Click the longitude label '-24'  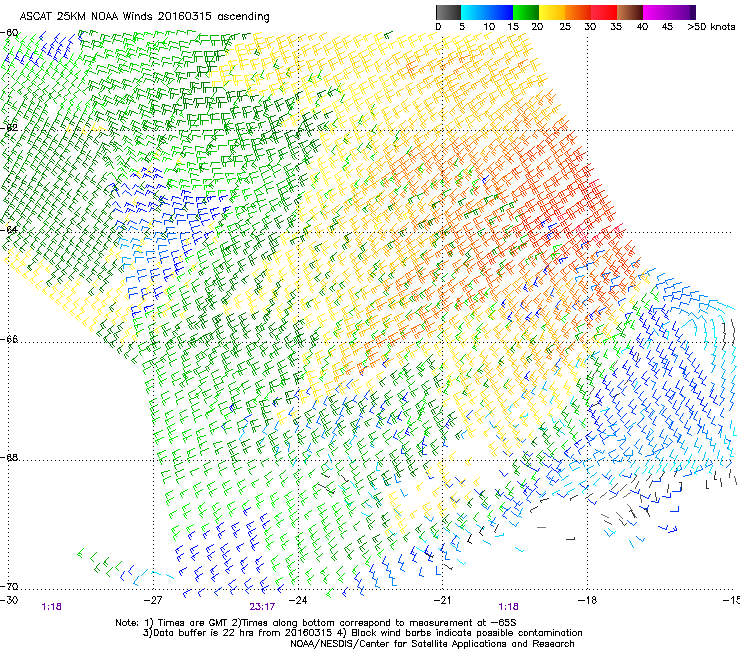click(x=298, y=600)
